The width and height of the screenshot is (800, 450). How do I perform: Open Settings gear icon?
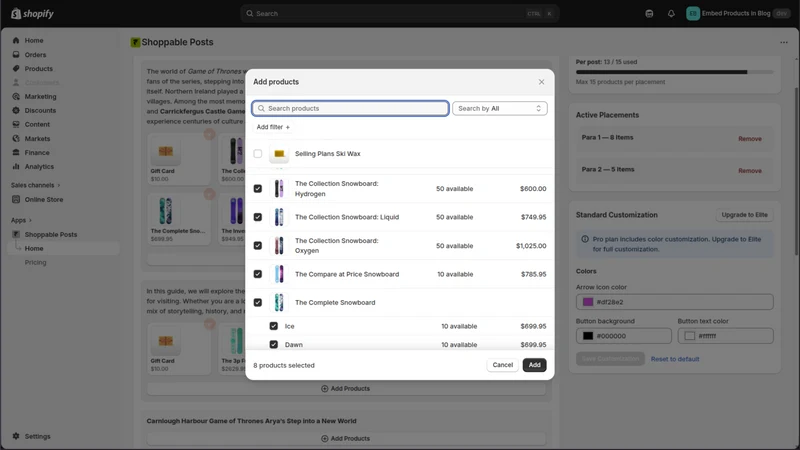tap(16, 436)
